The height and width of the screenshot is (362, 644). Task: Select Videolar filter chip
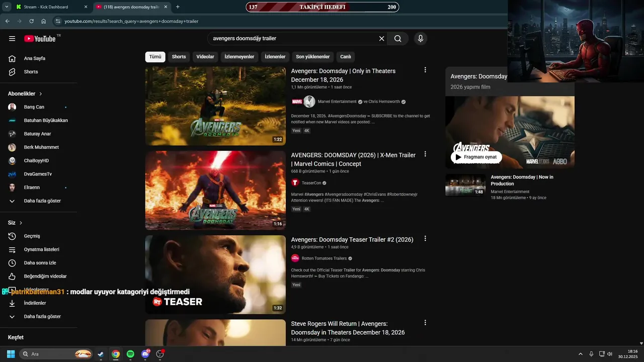click(x=205, y=57)
